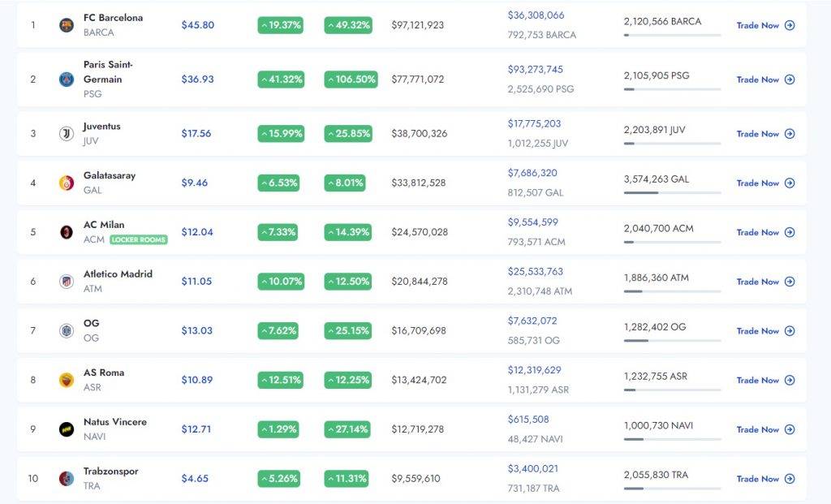Click the 2,310,748 ATM volume value
Image resolution: width=831 pixels, height=504 pixels.
coord(540,291)
